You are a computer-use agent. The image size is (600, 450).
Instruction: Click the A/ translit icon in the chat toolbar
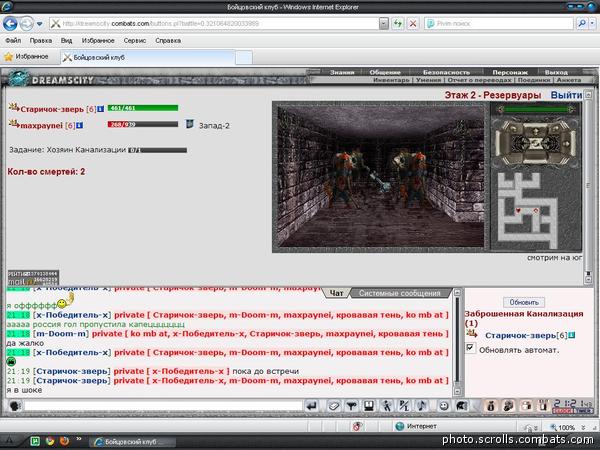point(404,406)
